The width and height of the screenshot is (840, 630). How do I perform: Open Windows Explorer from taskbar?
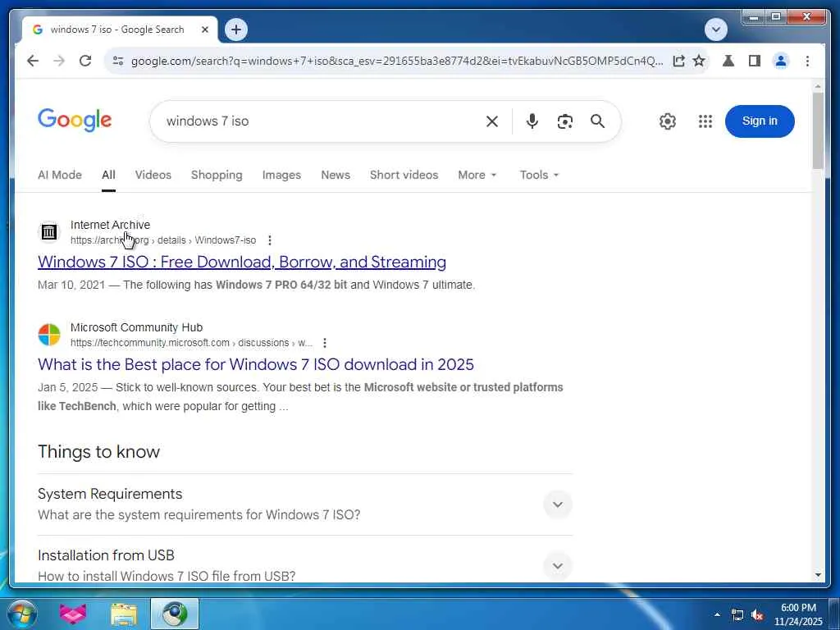[124, 614]
